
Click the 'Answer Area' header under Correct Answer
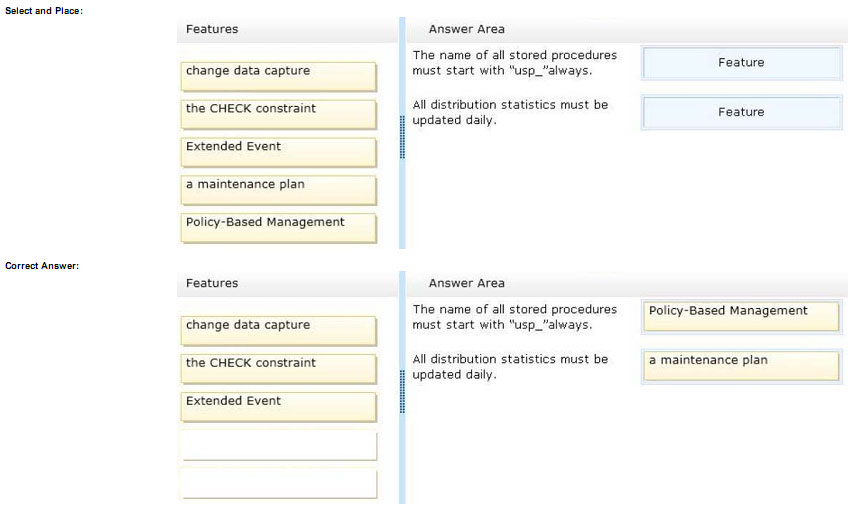[x=466, y=284]
